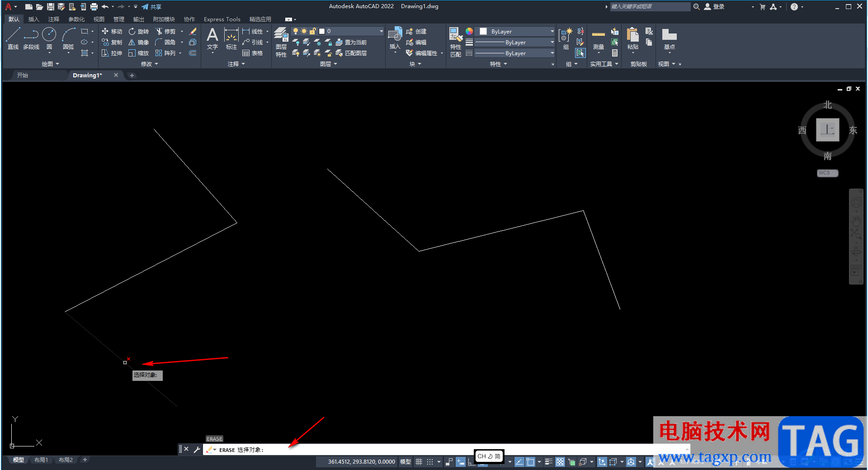868x470 pixels.
Task: Click the Offset icon in Modify panel
Action: 193,53
